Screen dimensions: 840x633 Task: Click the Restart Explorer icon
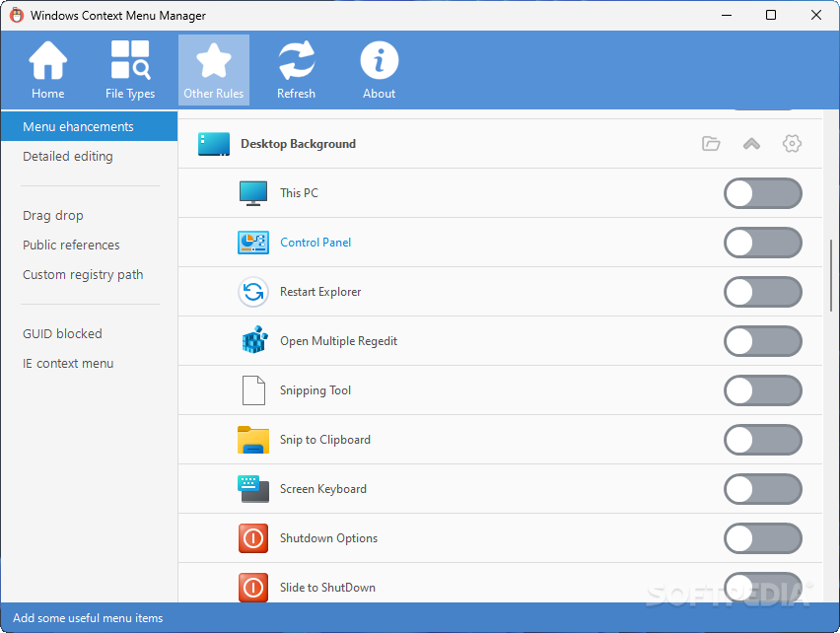point(253,292)
